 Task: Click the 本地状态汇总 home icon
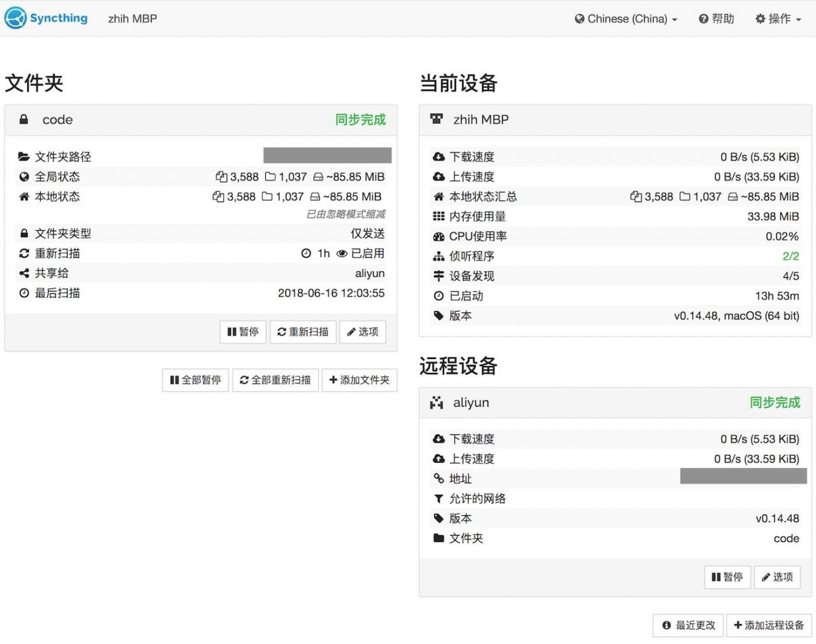[x=439, y=196]
